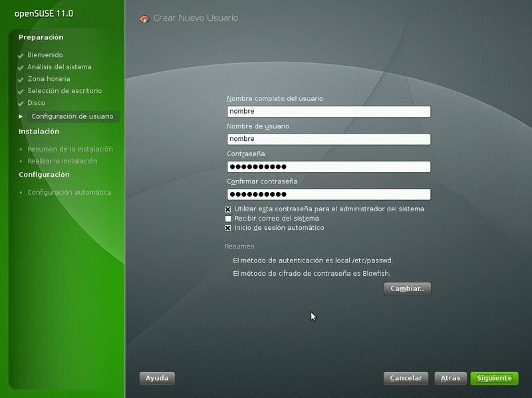Click the Nombre completo del usuario field
The width and height of the screenshot is (532, 398).
[x=329, y=112]
